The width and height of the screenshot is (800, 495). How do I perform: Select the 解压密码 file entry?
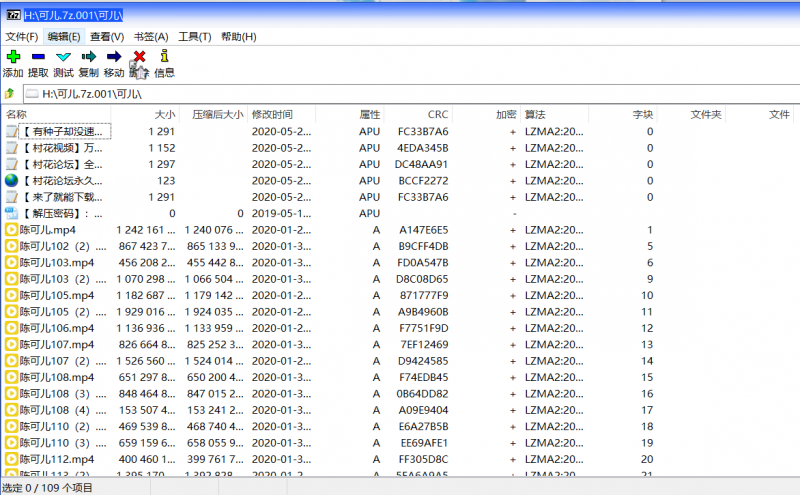pos(60,214)
